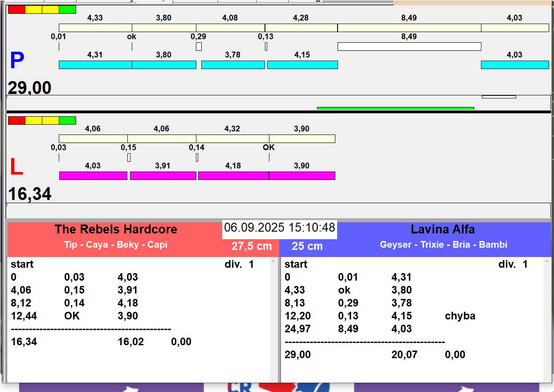
Task: Click the 16,02 net time in Rebels results
Action: click(131, 342)
